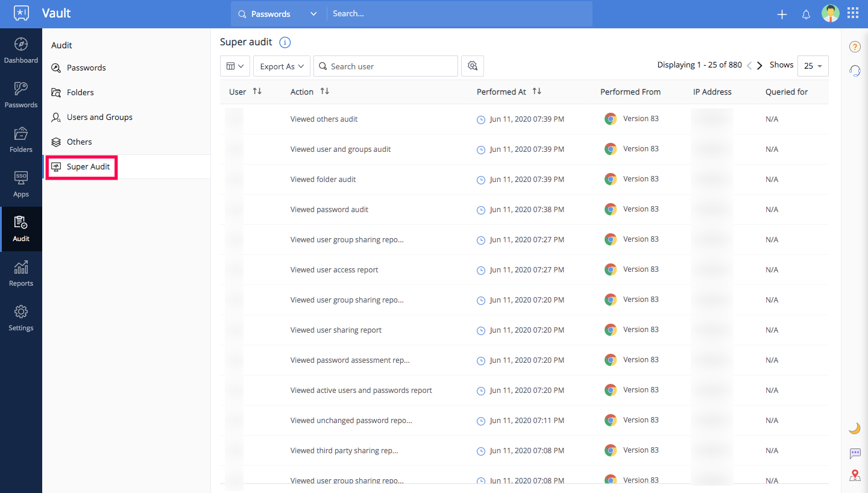Select the Folders audit menu item
This screenshot has width=868, height=493.
tap(80, 92)
